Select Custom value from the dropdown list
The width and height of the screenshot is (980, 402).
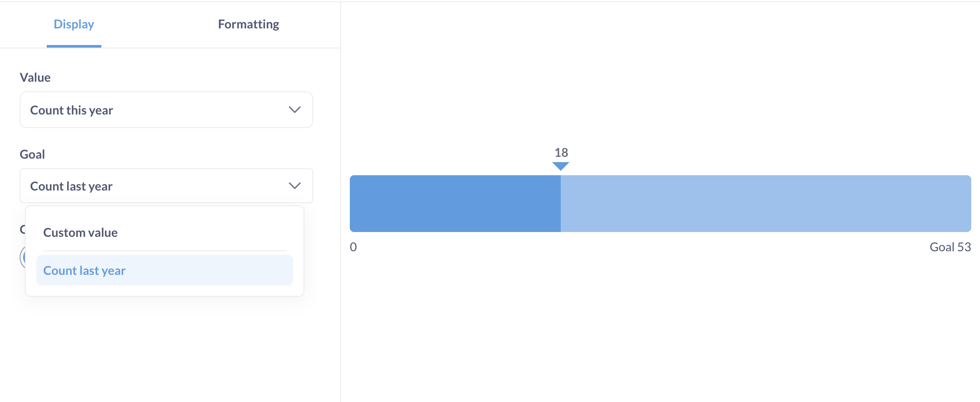80,232
